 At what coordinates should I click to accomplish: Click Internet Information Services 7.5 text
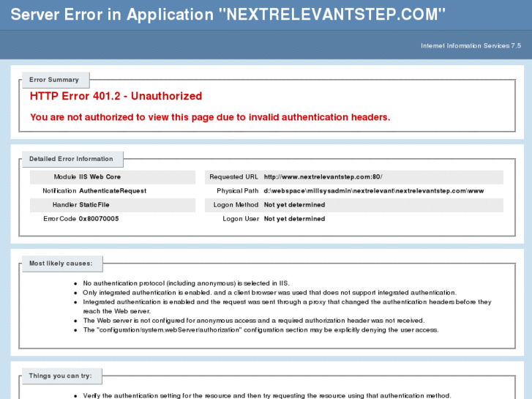(471, 46)
